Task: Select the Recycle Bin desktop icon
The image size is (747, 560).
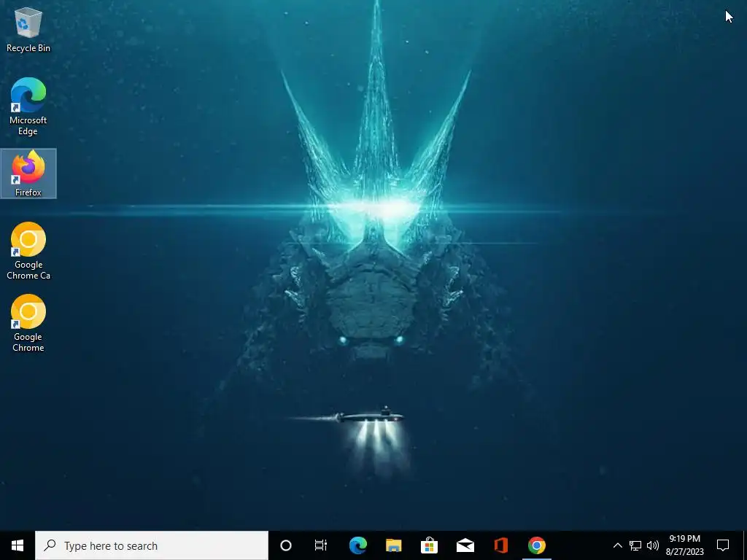Action: (28, 29)
